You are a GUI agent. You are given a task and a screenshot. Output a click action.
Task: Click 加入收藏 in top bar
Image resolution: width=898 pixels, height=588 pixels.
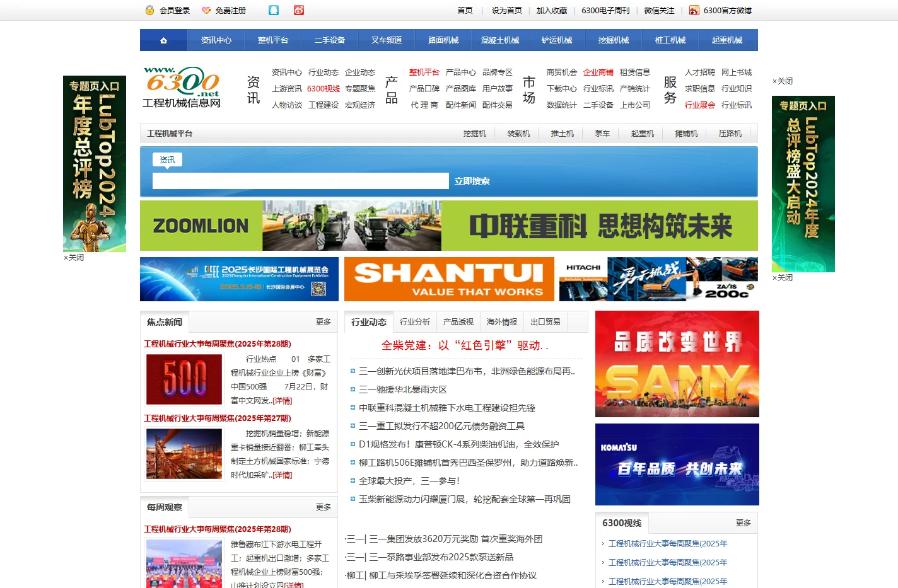[552, 11]
